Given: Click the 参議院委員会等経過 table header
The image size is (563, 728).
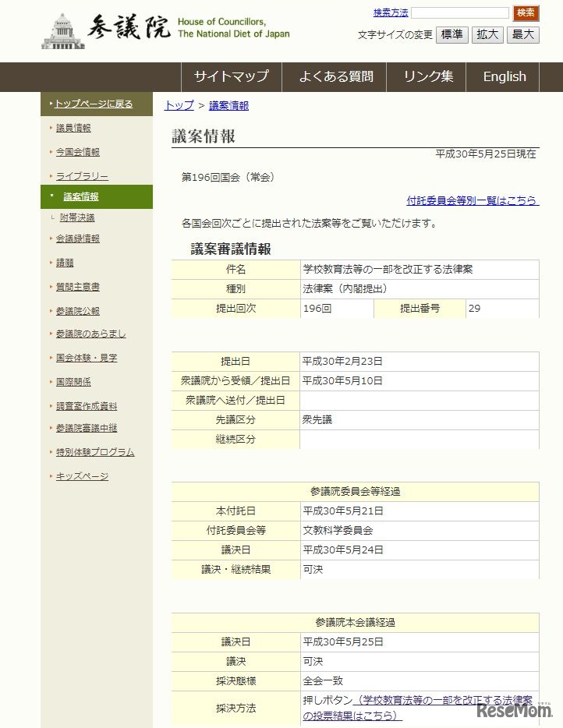Looking at the screenshot, I should click(356, 492).
